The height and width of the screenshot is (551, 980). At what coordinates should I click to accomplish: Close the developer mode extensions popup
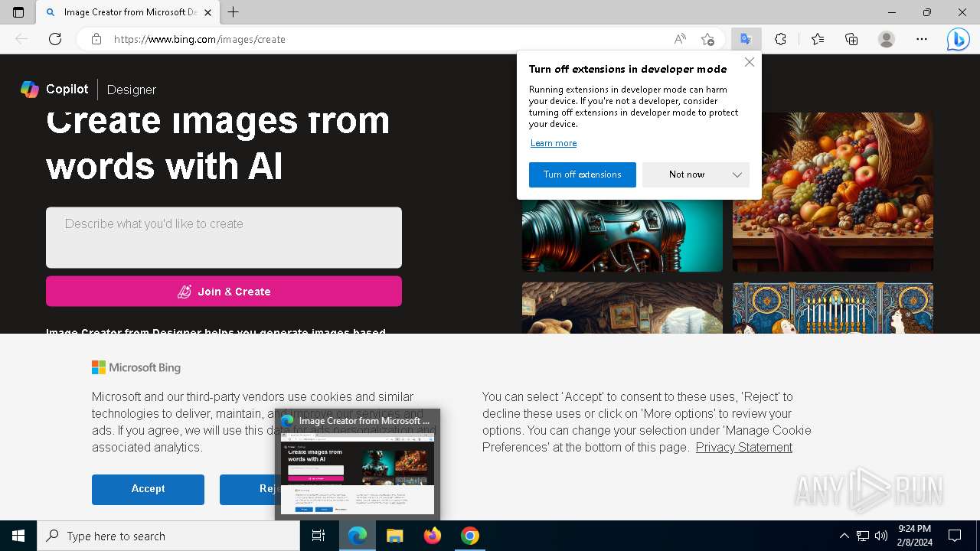click(750, 62)
